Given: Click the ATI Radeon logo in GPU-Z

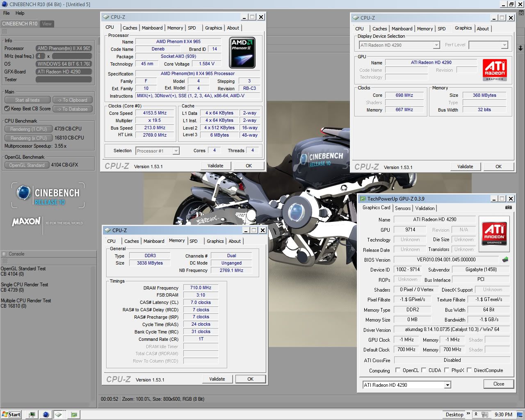Looking at the screenshot, I should click(x=494, y=234).
